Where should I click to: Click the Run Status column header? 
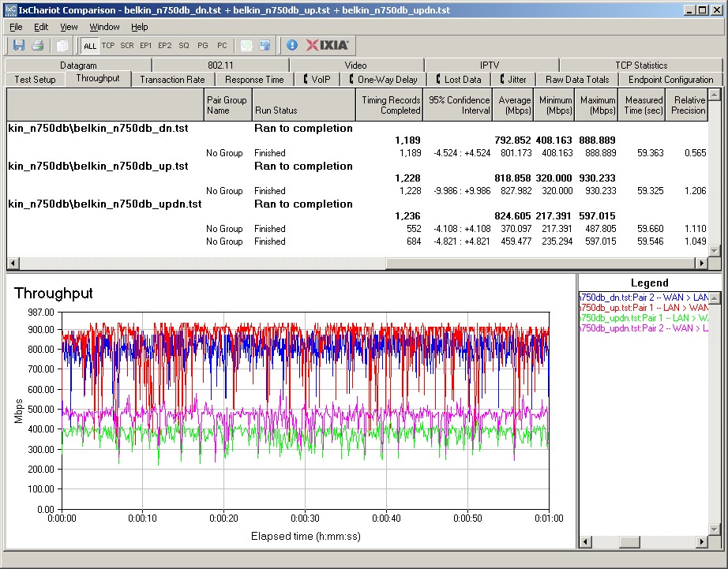(x=304, y=105)
